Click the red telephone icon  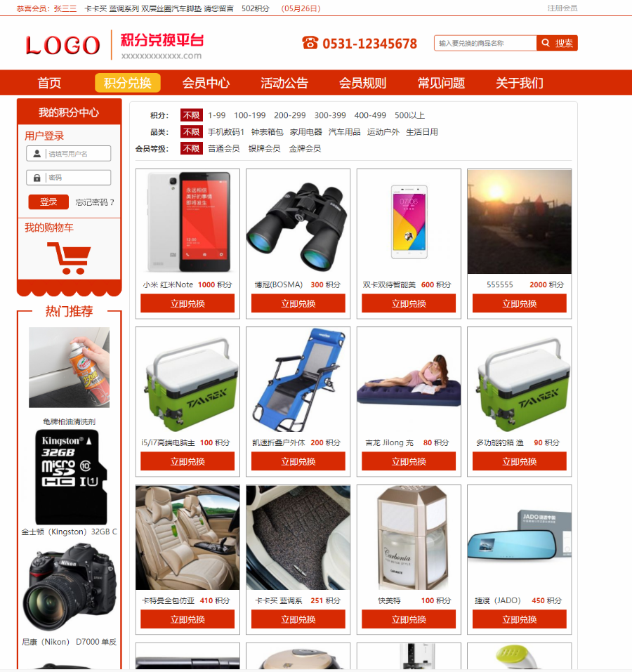tap(310, 43)
